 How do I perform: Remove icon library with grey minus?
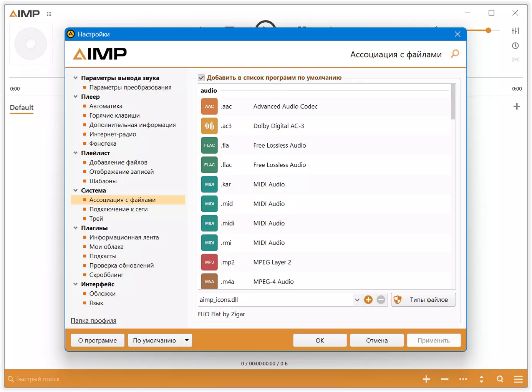[x=381, y=300]
